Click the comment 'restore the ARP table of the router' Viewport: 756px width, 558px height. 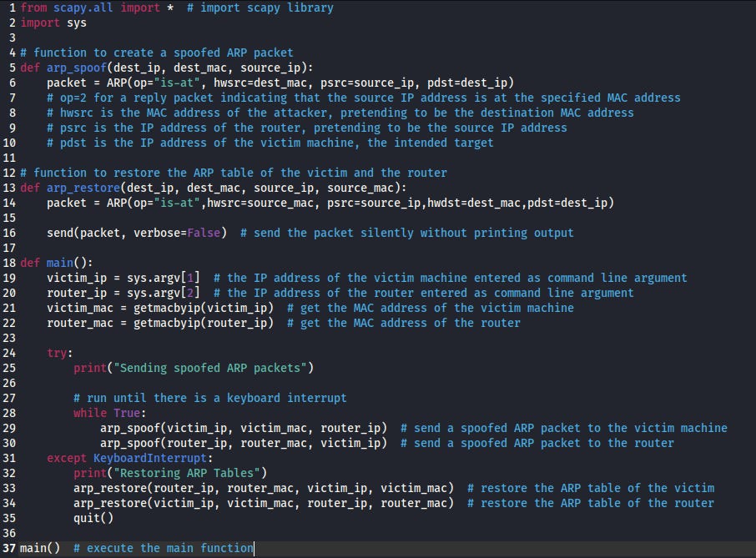[591, 503]
